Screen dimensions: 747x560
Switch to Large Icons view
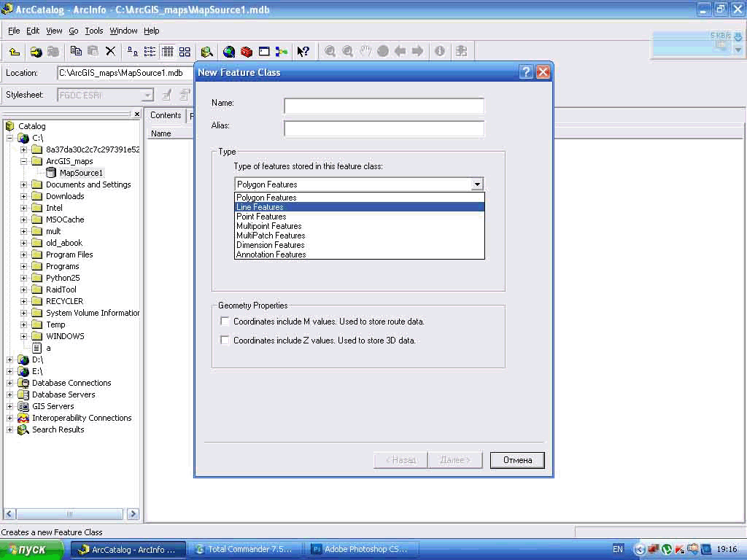tap(133, 52)
